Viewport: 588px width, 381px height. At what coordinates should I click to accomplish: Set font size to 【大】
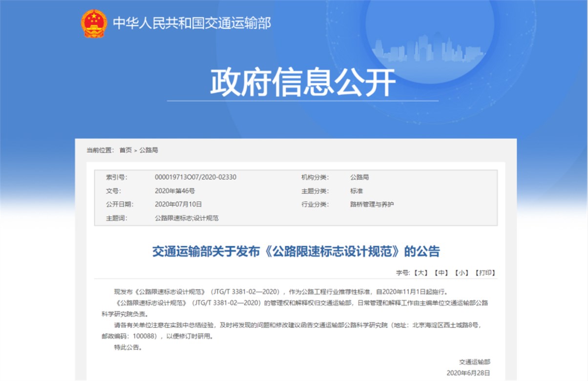coord(420,273)
